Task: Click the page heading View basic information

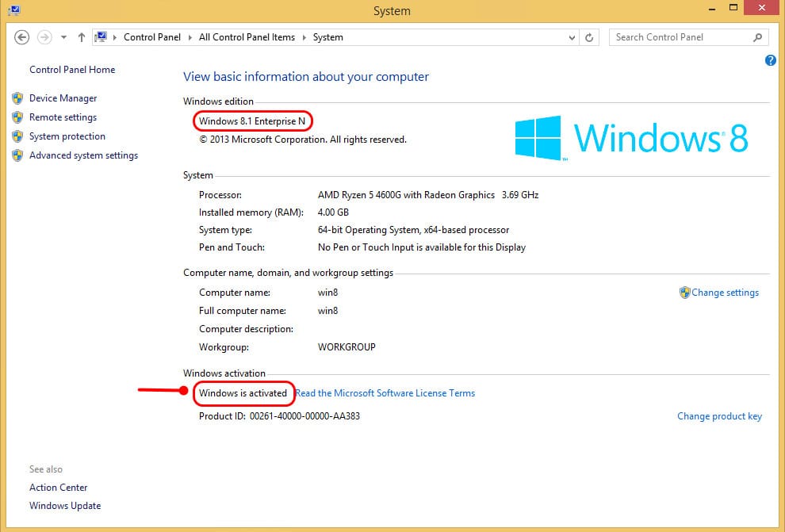Action: tap(306, 77)
